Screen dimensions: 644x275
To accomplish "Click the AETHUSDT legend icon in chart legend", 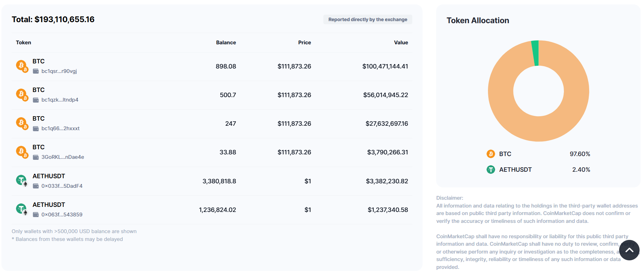I will pyautogui.click(x=491, y=169).
